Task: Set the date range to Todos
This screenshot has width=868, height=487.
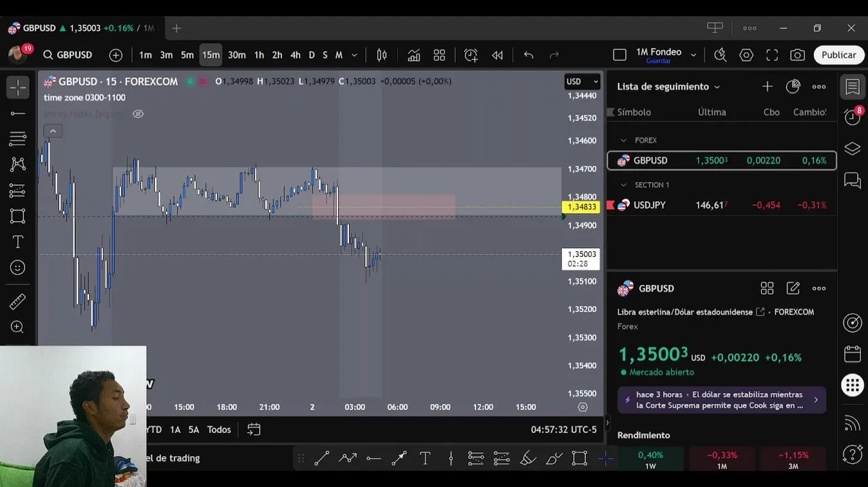Action: pyautogui.click(x=219, y=430)
